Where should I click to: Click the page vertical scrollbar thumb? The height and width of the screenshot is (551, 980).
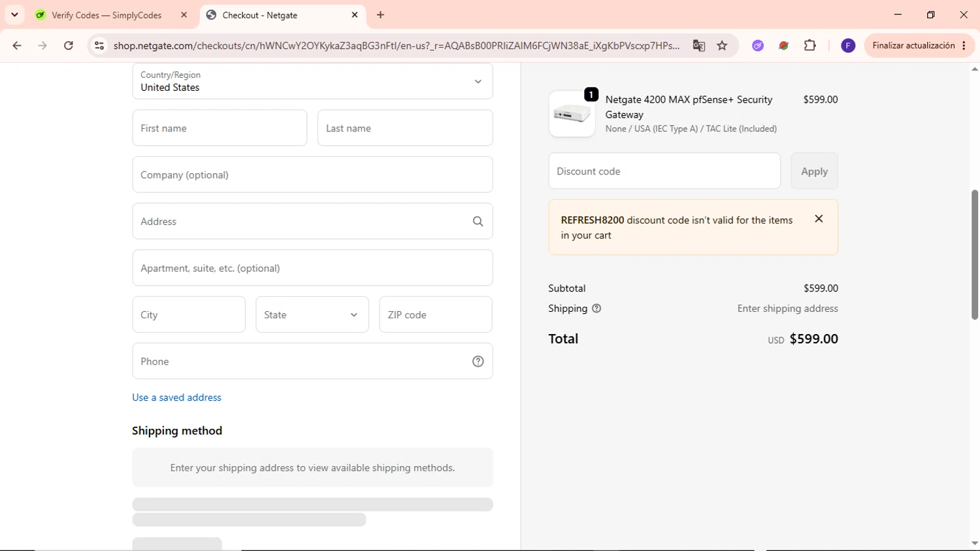click(975, 255)
